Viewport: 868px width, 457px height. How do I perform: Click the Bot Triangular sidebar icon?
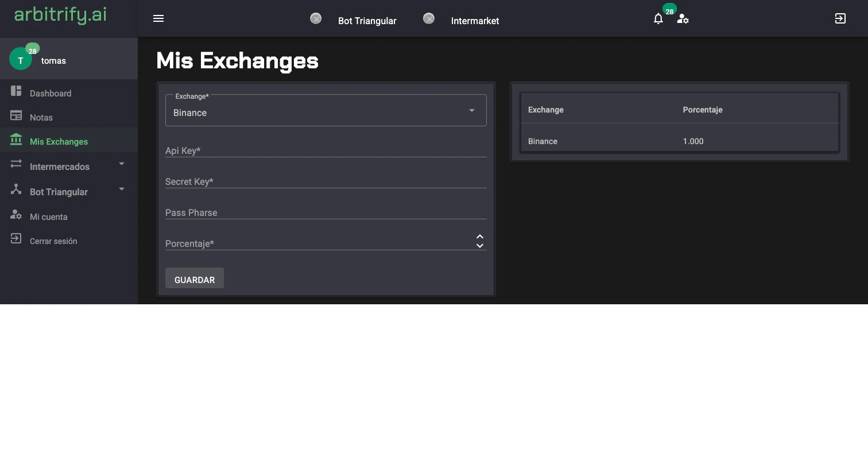pos(15,191)
